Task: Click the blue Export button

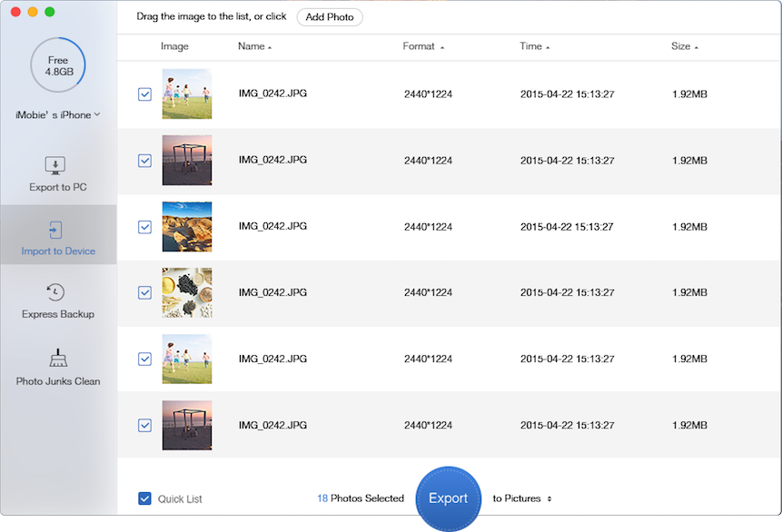Action: point(449,498)
